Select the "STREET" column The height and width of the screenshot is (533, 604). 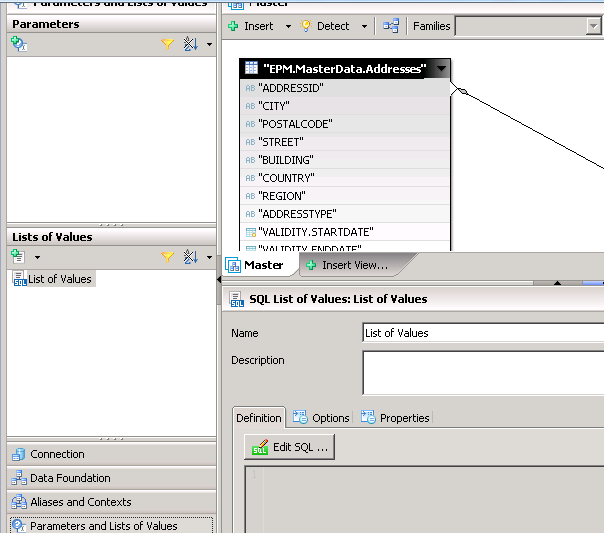[x=345, y=142]
